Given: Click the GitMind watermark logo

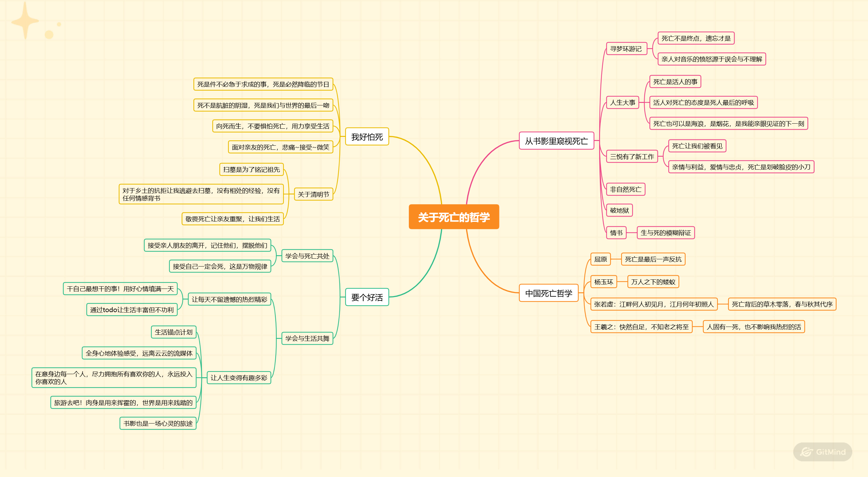Looking at the screenshot, I should pyautogui.click(x=822, y=452).
